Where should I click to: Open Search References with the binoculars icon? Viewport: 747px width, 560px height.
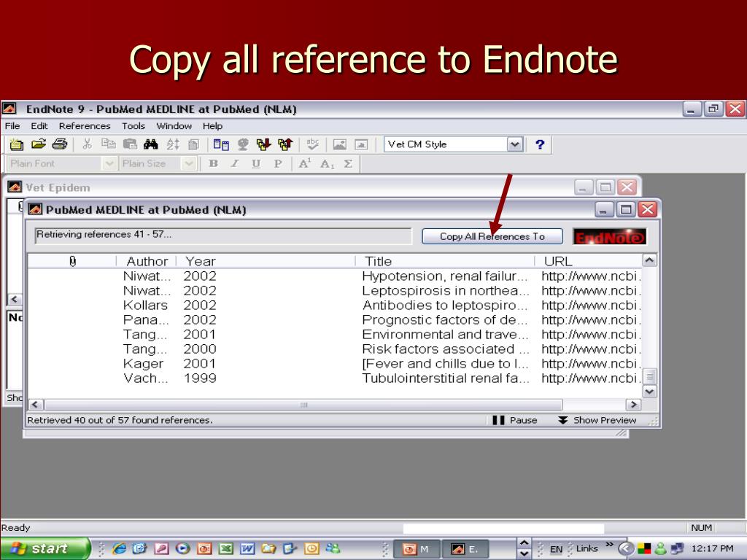tap(151, 144)
